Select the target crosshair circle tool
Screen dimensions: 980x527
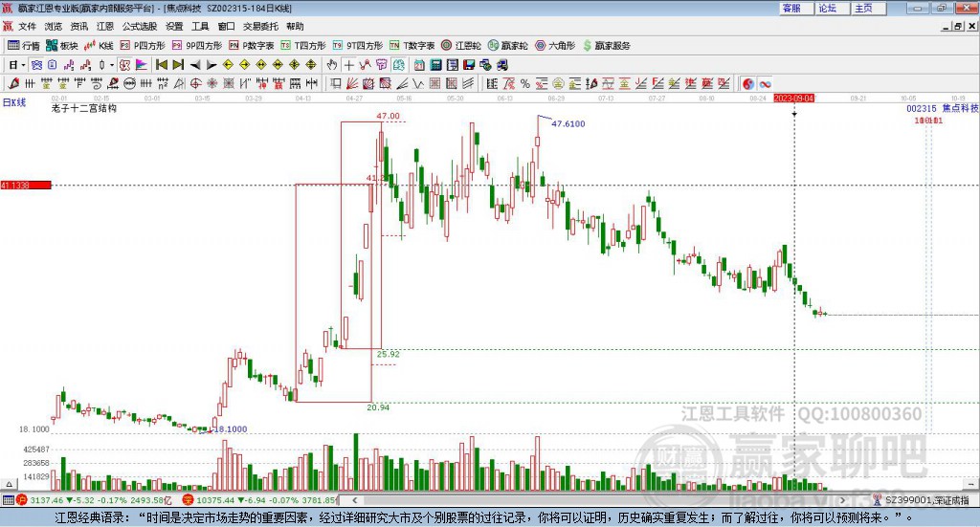[x=195, y=83]
